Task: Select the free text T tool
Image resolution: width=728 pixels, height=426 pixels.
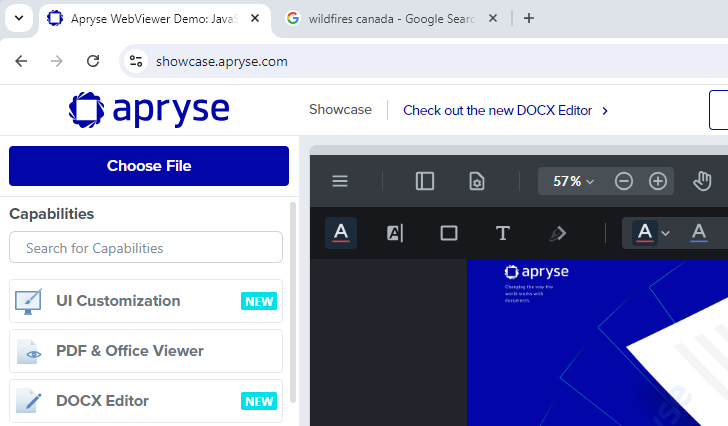Action: pos(502,233)
